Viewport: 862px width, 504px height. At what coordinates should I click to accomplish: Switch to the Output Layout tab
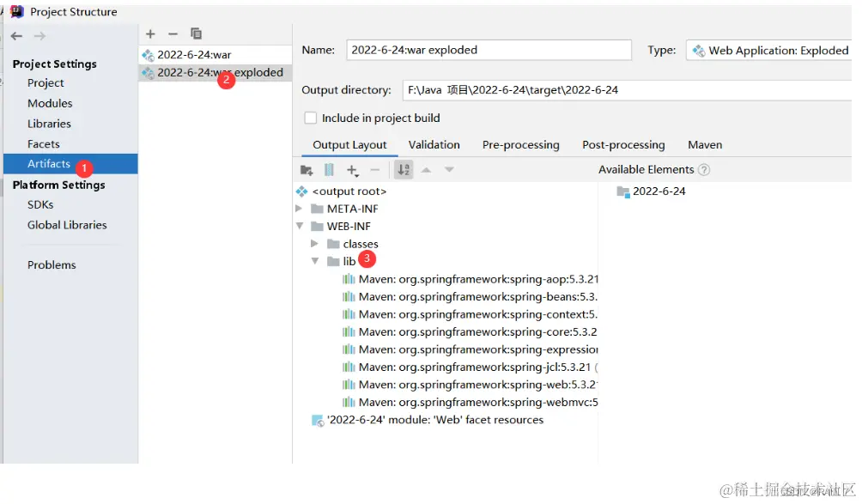349,145
